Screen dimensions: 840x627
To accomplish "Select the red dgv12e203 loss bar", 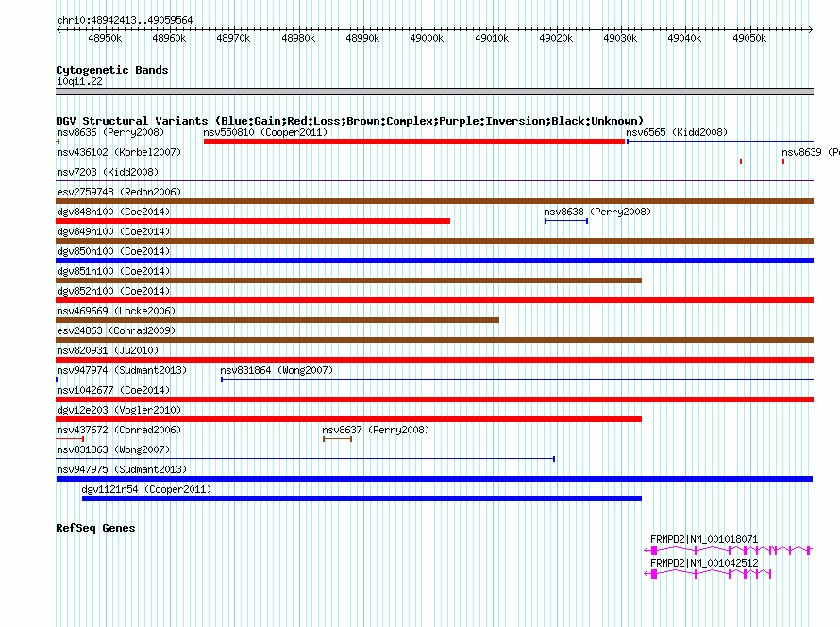I will 349,419.
